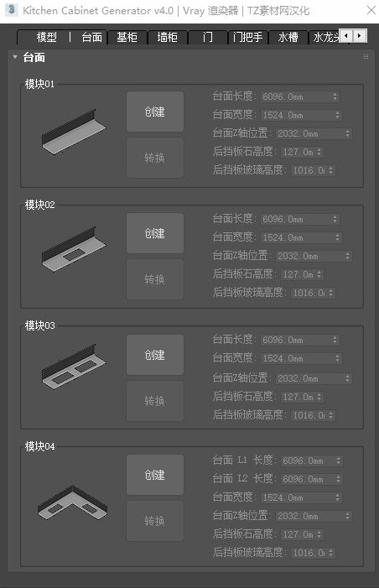This screenshot has height=588, width=379.
Task: Switch to the 基柜 tab
Action: pos(127,37)
